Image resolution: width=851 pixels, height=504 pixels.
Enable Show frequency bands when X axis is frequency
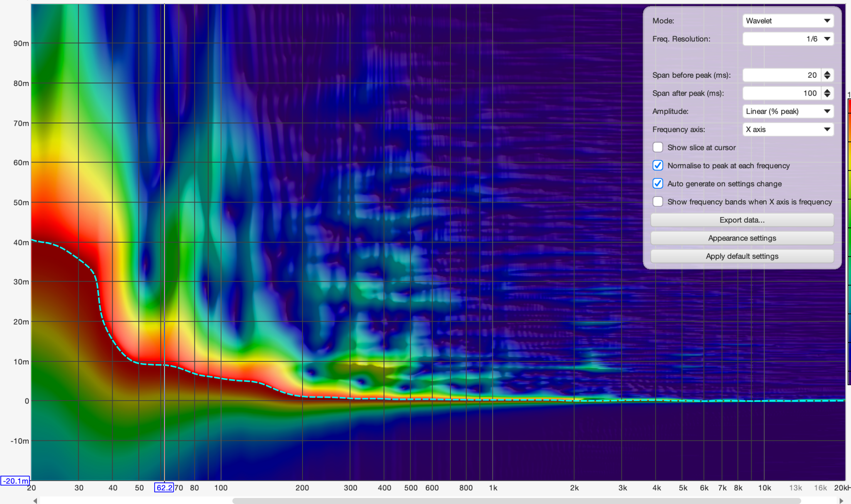point(658,202)
